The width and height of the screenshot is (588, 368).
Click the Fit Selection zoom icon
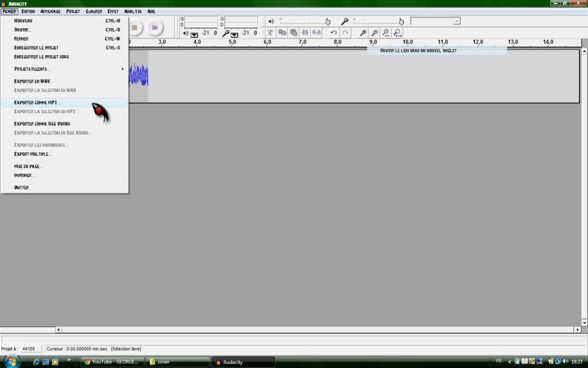tap(386, 33)
